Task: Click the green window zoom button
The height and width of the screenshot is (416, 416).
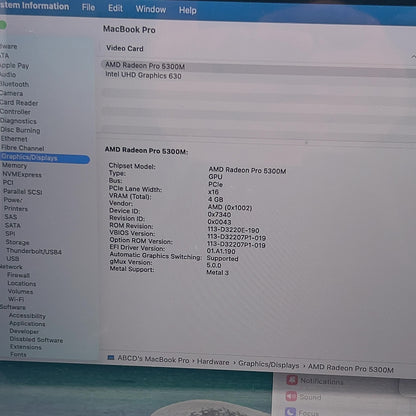Action: (3, 25)
